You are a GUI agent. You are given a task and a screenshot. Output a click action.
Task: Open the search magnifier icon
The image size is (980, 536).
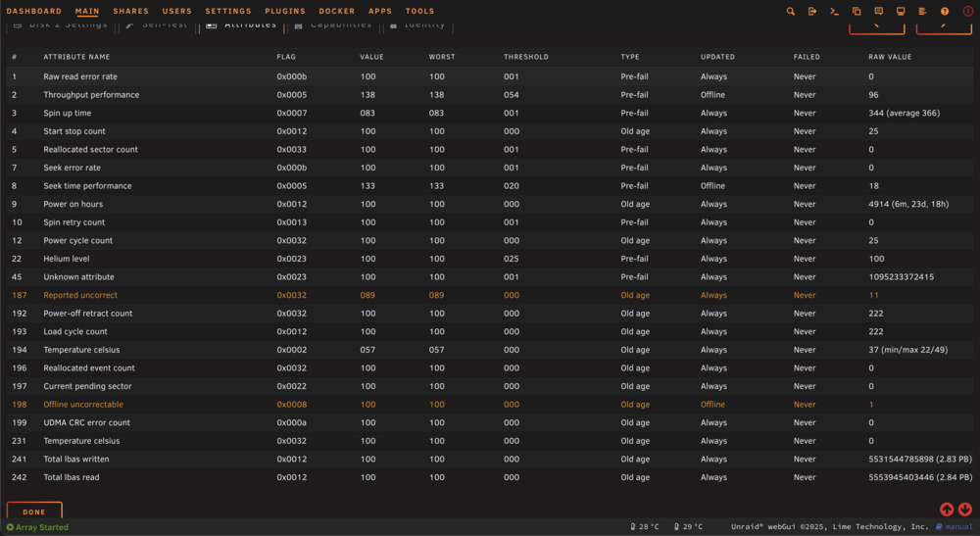(x=791, y=11)
